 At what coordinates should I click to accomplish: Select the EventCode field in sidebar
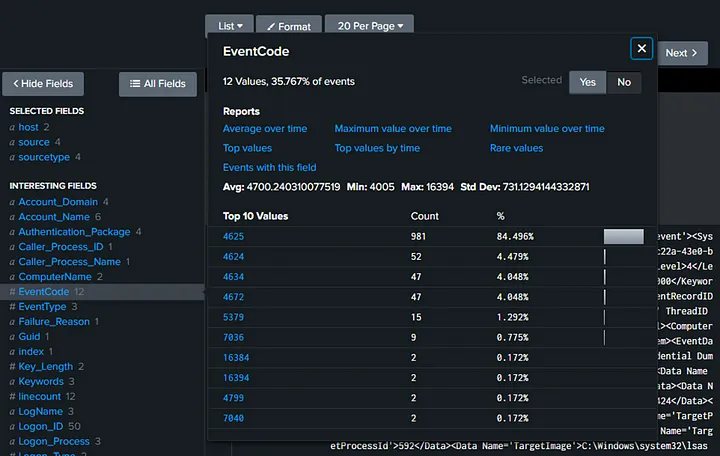click(44, 292)
